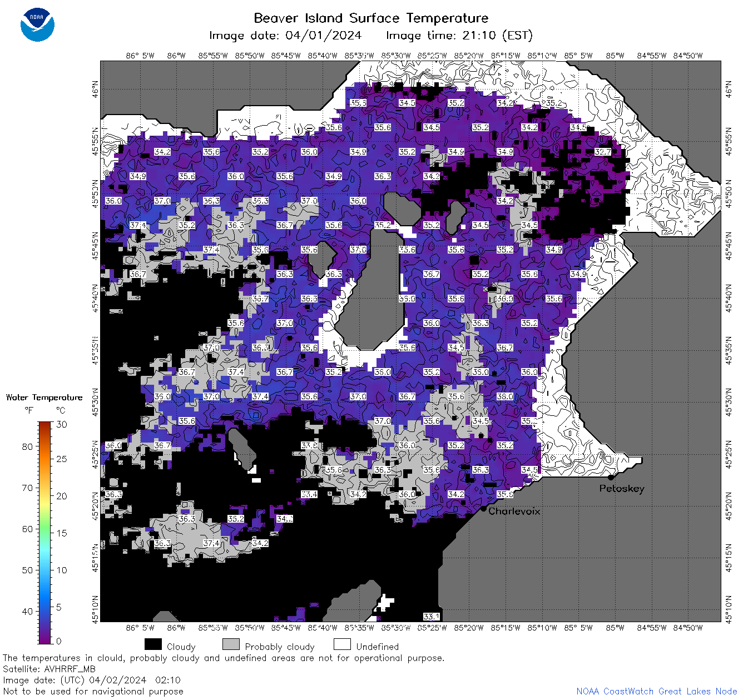Click the Charlevoix city marker dot

[483, 508]
